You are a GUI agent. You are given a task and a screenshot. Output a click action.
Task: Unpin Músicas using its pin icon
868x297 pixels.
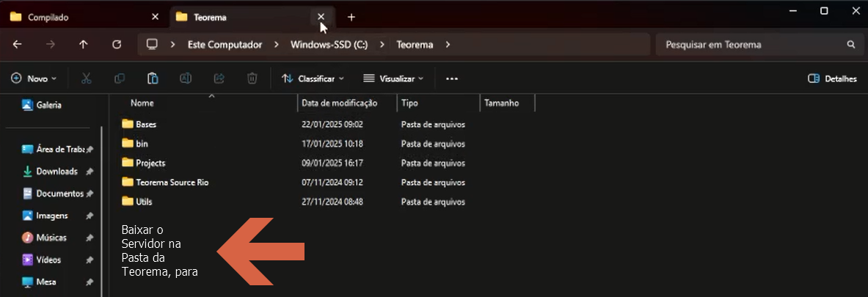[x=90, y=238]
